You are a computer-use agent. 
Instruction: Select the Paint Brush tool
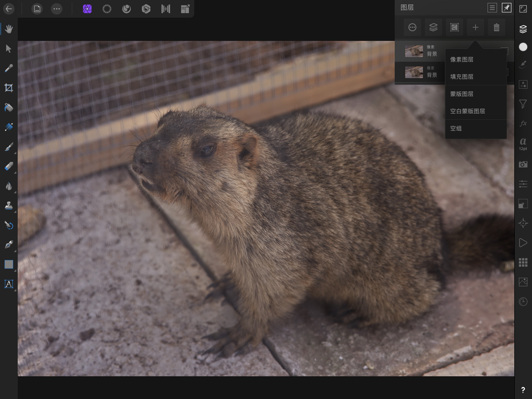[x=9, y=147]
